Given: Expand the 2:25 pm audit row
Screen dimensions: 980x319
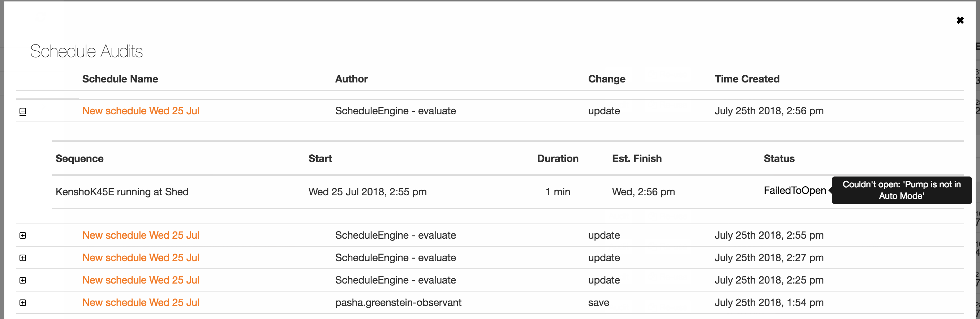Looking at the screenshot, I should click(23, 281).
